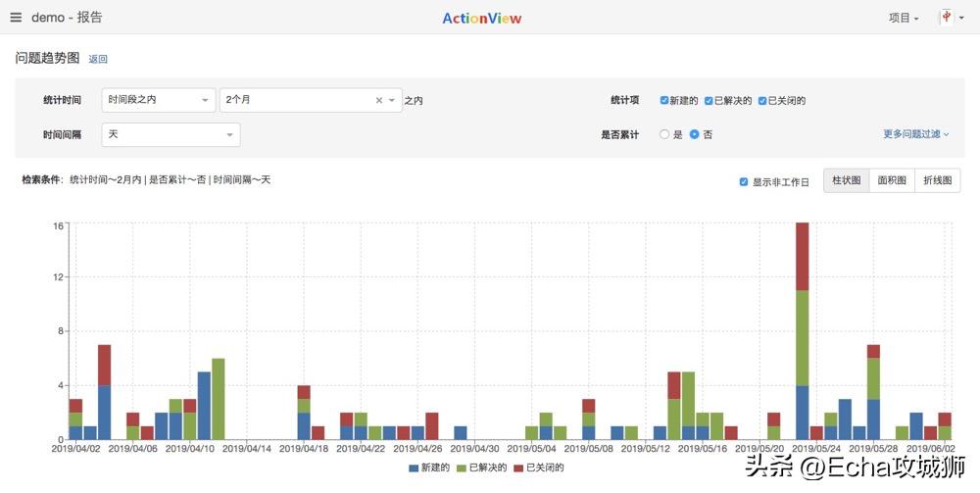Click the 2019/06/02 axis label

(x=931, y=449)
